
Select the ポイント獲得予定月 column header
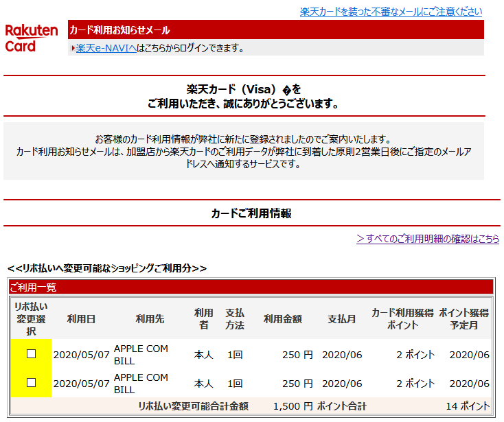pyautogui.click(x=463, y=319)
